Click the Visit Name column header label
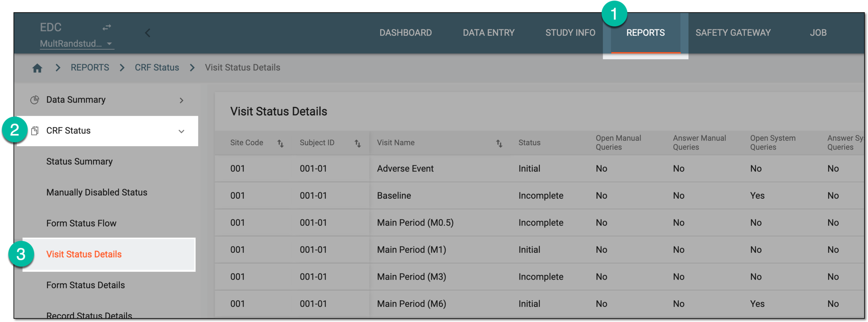Image resolution: width=868 pixels, height=322 pixels. pos(396,143)
